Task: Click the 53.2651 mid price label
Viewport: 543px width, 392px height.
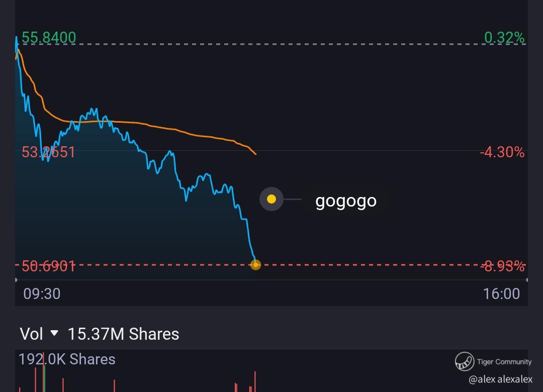Action: tap(48, 152)
